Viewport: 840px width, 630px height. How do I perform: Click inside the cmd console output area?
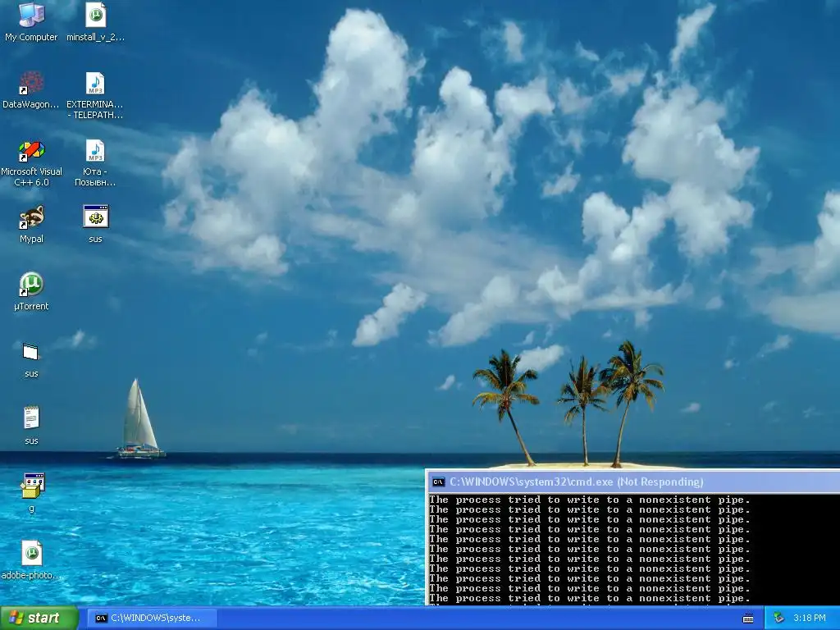coord(634,549)
